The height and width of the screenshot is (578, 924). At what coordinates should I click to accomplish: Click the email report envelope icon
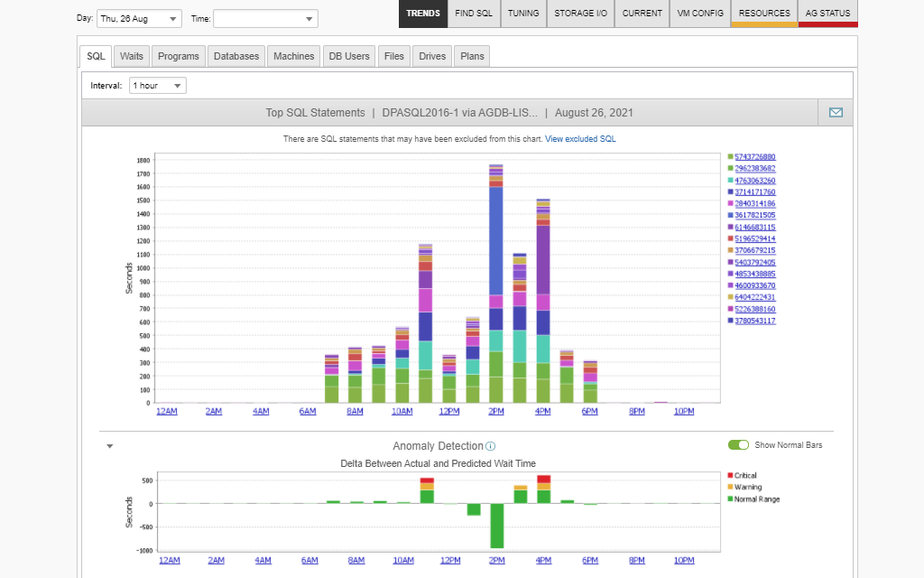pyautogui.click(x=836, y=113)
